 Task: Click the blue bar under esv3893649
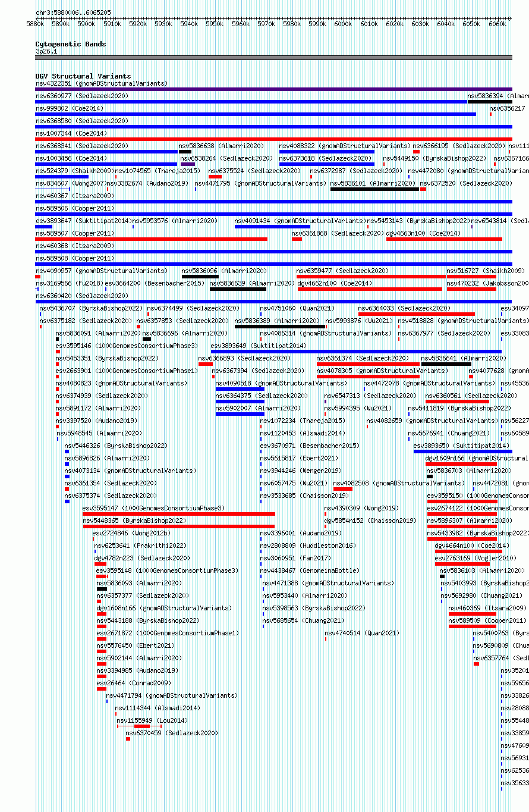356,352
